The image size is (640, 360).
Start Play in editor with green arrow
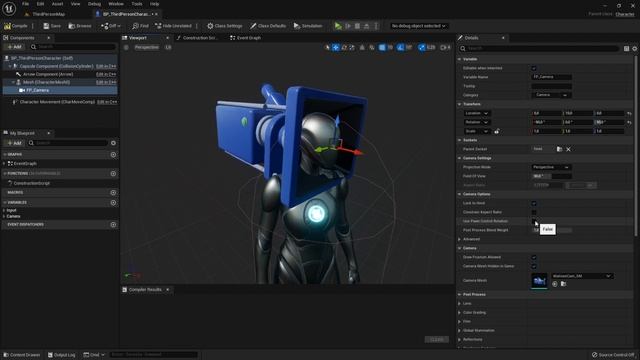pos(338,26)
